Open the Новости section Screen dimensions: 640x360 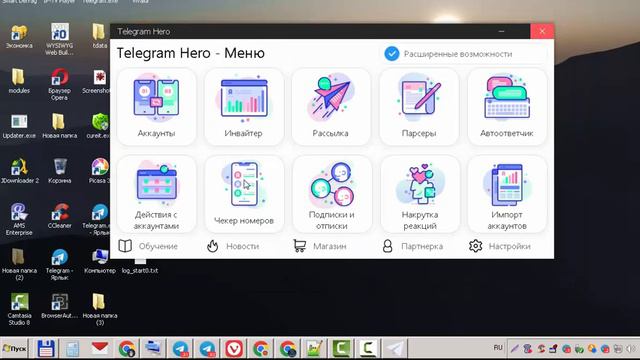coord(233,246)
